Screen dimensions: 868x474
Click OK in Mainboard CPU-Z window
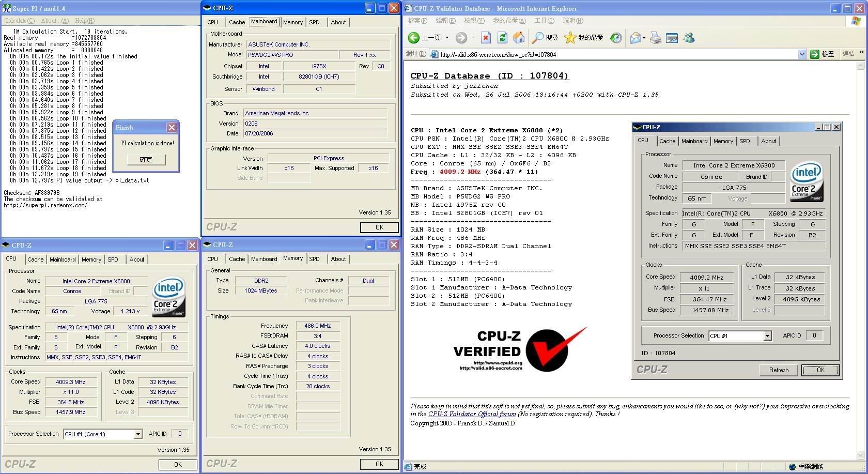pyautogui.click(x=379, y=227)
